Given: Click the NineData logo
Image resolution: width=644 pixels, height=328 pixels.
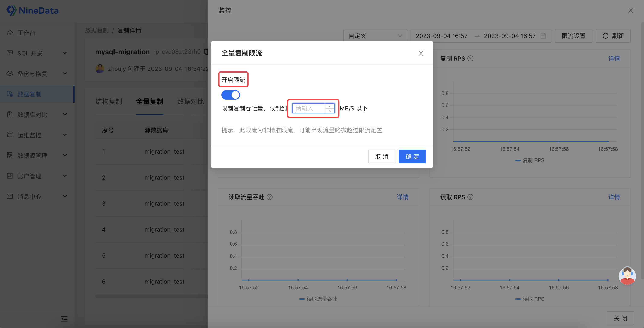Looking at the screenshot, I should point(32,10).
